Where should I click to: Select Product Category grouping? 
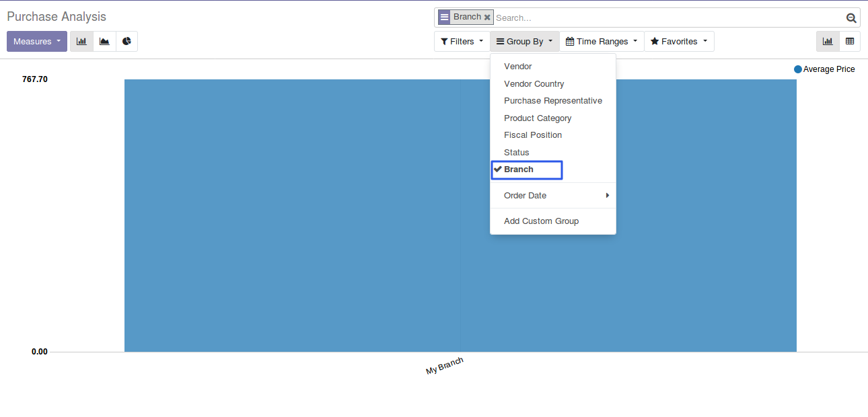click(x=538, y=118)
